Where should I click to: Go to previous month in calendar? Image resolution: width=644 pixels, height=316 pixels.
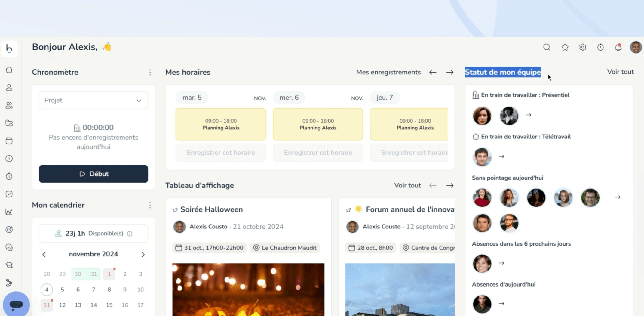[44, 255]
